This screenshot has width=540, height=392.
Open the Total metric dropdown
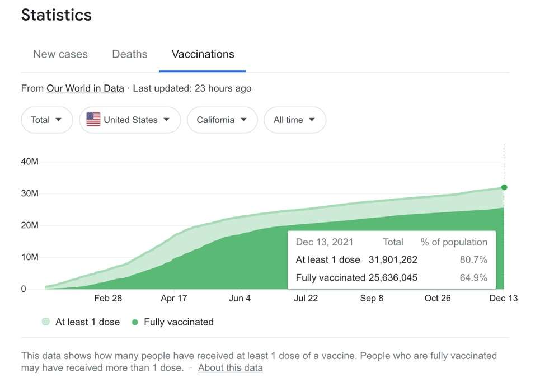(47, 120)
